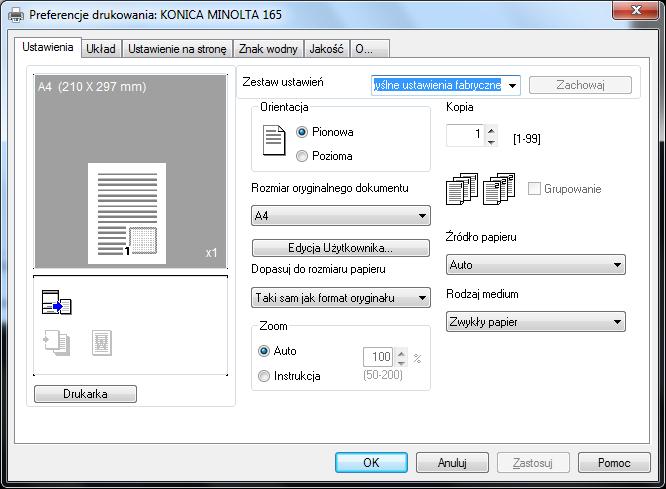Open the truncated O... tab

(369, 49)
